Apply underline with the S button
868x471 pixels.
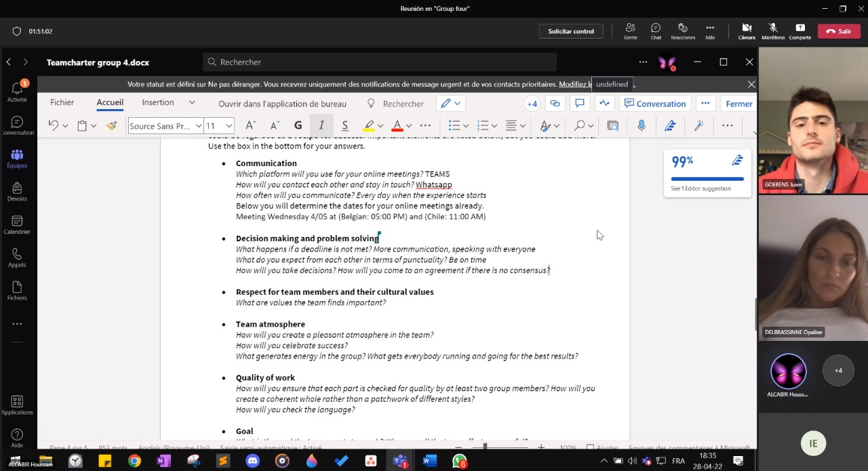coord(344,125)
